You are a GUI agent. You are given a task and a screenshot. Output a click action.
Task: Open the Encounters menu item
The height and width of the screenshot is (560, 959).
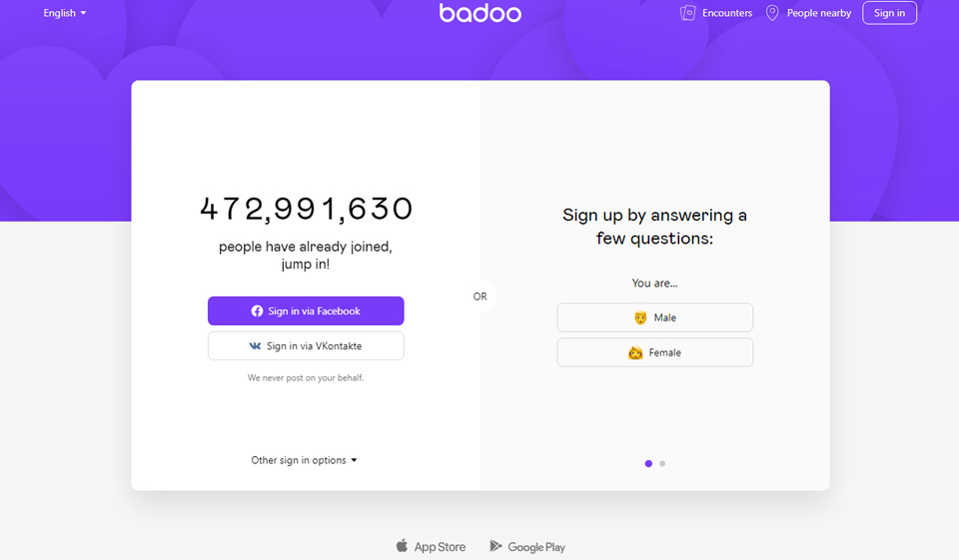tap(726, 13)
